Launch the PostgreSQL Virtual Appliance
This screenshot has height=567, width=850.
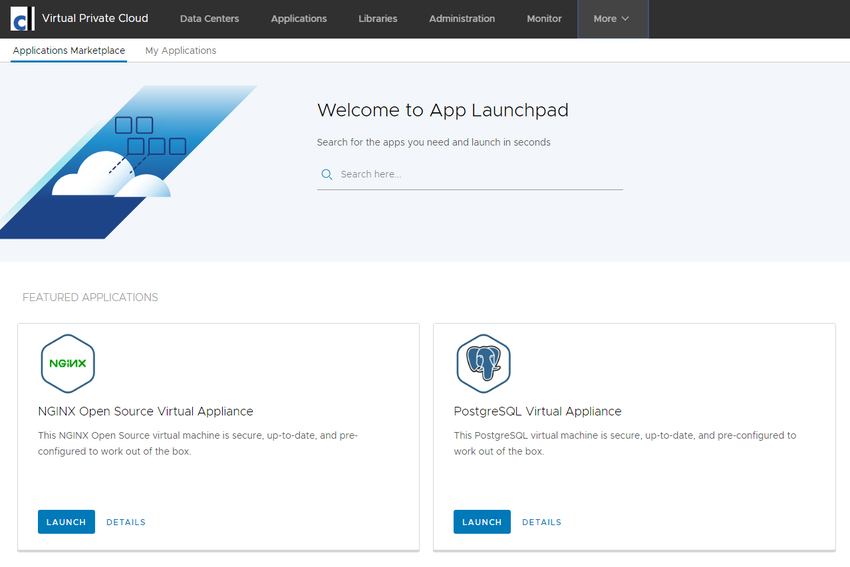482,522
